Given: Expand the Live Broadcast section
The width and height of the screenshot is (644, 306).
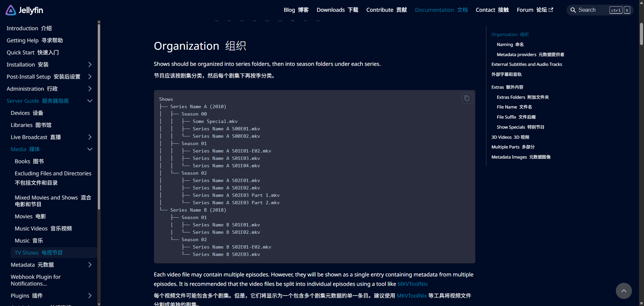Looking at the screenshot, I should pos(90,137).
